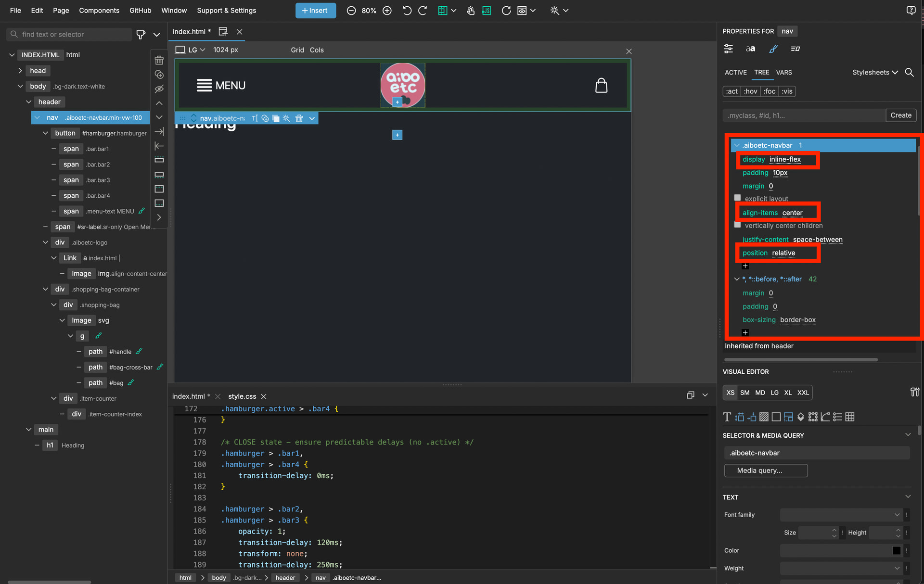
Task: Check vertically center children checkbox
Action: [x=737, y=225]
